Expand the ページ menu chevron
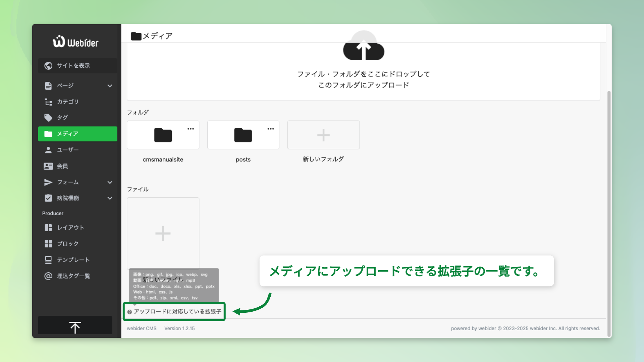Viewport: 644px width, 362px height. tap(110, 86)
